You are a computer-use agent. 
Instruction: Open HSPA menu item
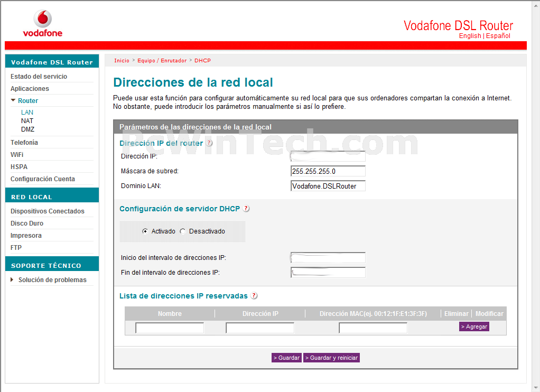tap(19, 167)
